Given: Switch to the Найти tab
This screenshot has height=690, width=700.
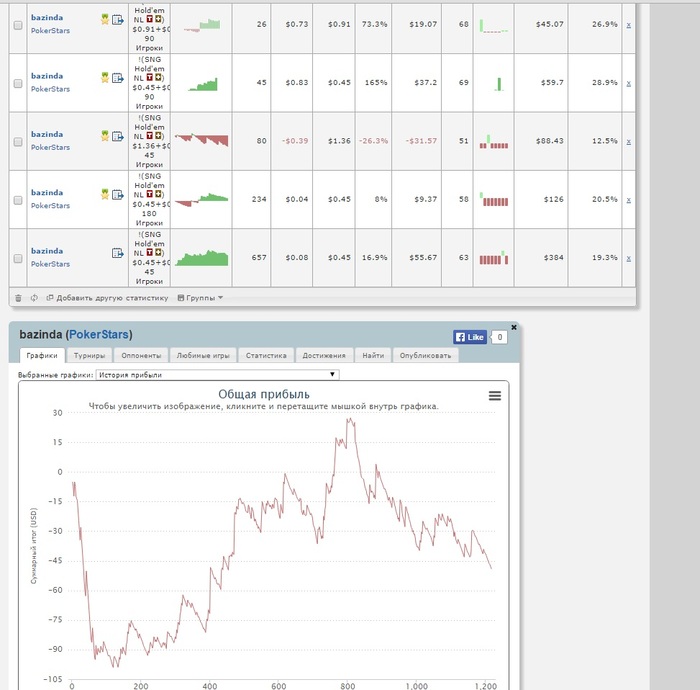Looking at the screenshot, I should [x=373, y=355].
